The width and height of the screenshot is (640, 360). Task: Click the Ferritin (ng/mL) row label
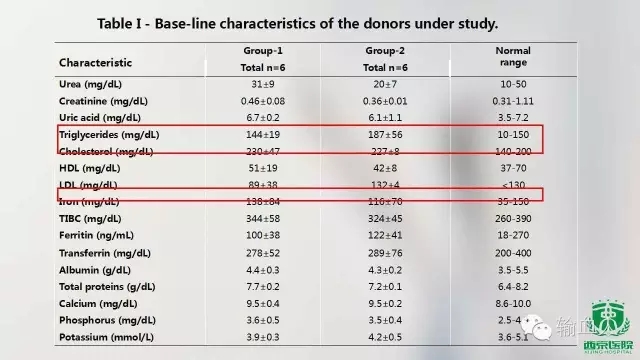point(96,236)
